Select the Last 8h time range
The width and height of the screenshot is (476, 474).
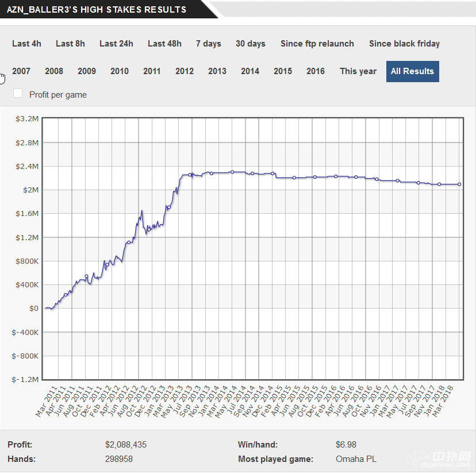pyautogui.click(x=70, y=44)
